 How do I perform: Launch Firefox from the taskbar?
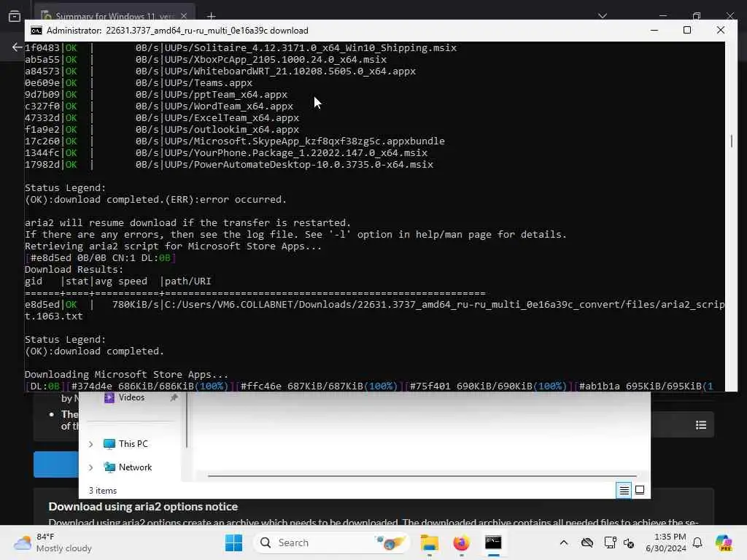click(461, 542)
